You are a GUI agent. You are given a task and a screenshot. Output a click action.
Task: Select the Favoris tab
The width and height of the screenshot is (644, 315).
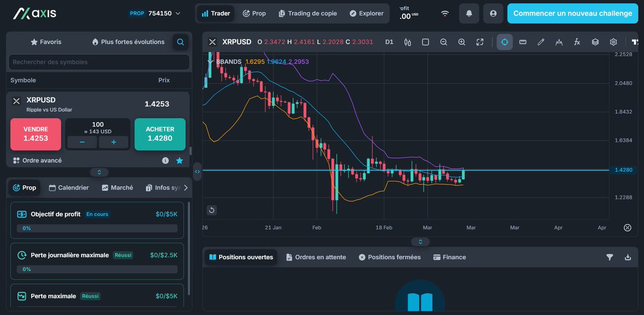pyautogui.click(x=46, y=42)
